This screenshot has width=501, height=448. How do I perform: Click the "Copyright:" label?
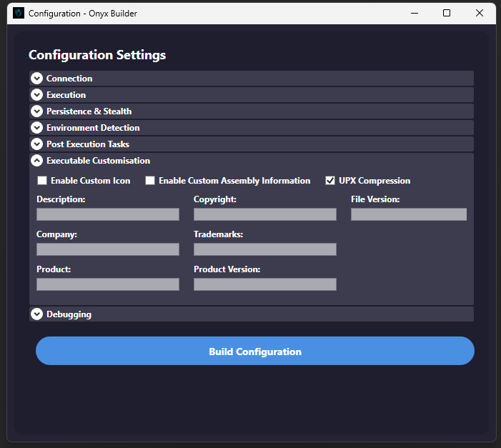click(215, 199)
